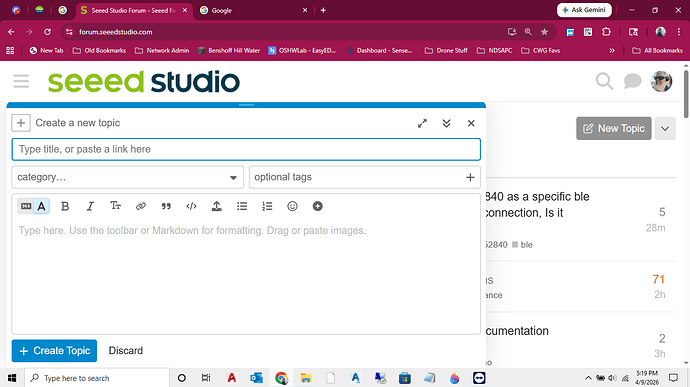Open the CWG Favs bookmarks folder
Screen dimensions: 690x387
540,51
